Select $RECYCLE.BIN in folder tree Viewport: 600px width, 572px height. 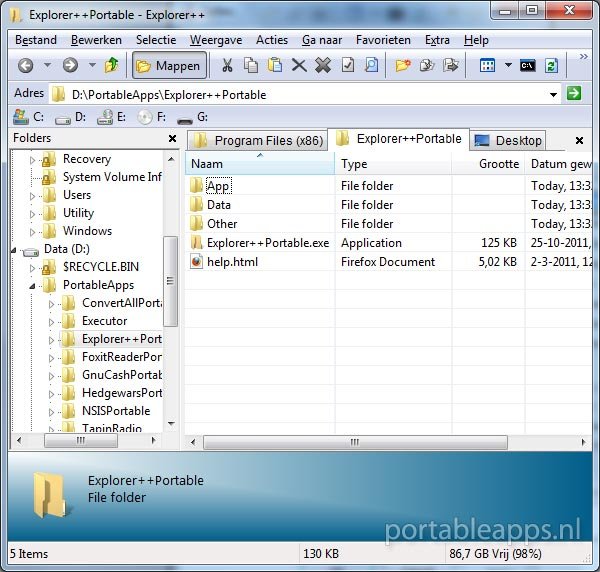coord(101,267)
